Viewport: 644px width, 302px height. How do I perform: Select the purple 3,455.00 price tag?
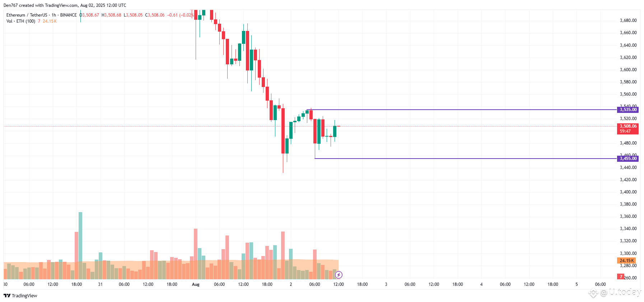click(627, 159)
